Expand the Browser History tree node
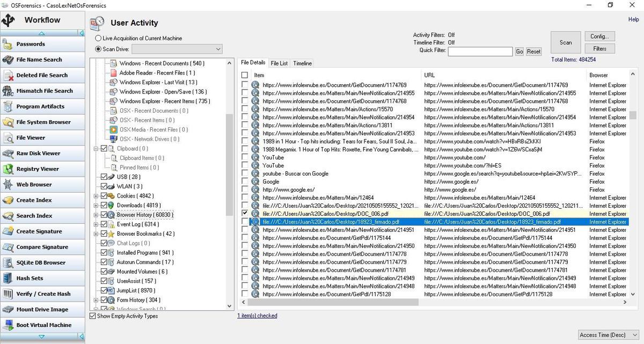The height and width of the screenshot is (344, 644). click(x=96, y=215)
